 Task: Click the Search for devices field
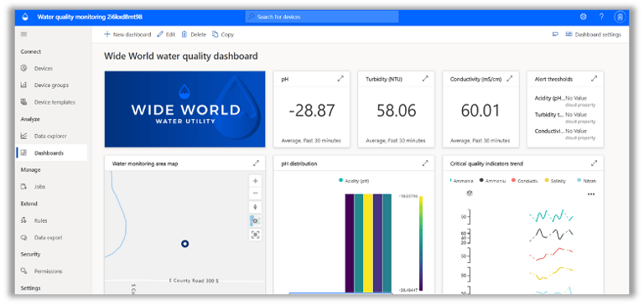pos(322,17)
